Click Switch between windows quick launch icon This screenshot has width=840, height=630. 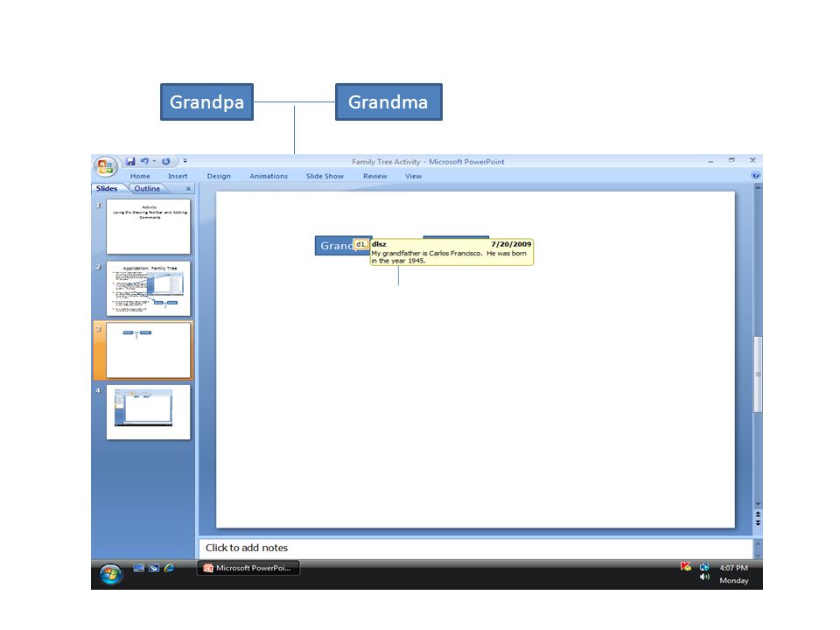coord(154,568)
